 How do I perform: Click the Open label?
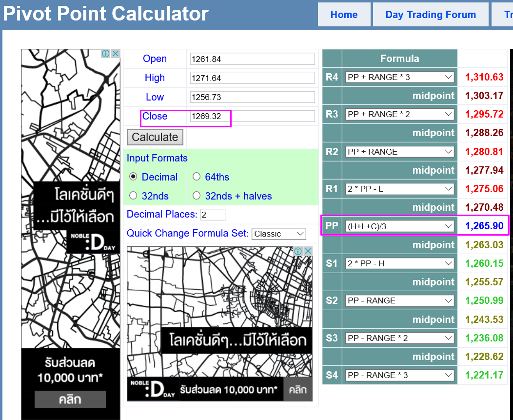point(155,59)
